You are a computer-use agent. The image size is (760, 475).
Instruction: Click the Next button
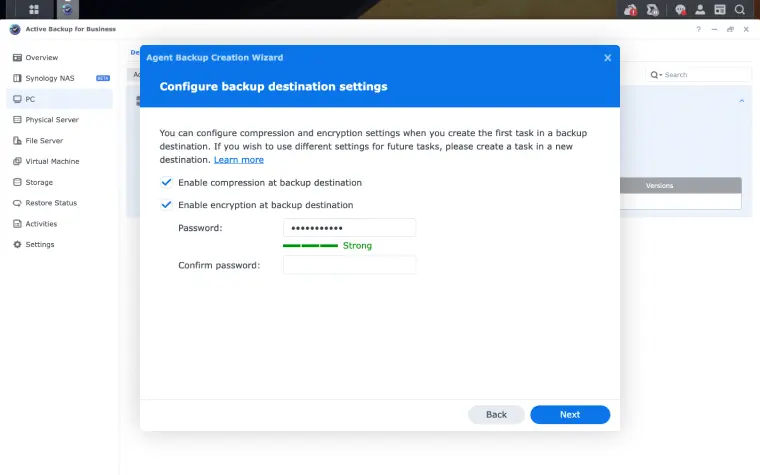[x=569, y=414]
